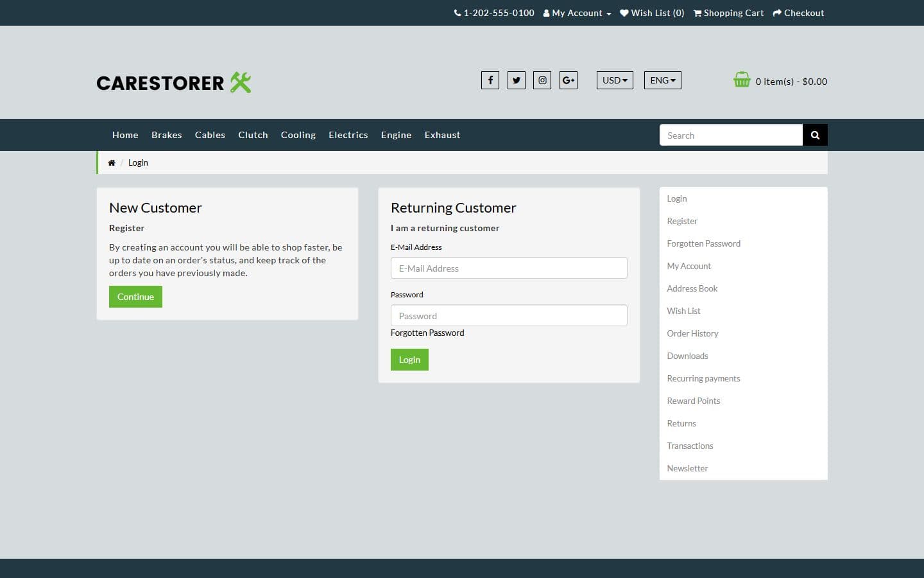
Task: Open the Twitter social icon
Action: click(517, 80)
